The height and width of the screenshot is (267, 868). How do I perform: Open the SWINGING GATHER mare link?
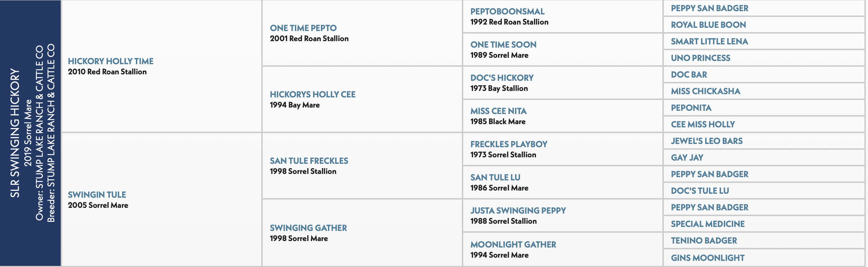coord(308,228)
